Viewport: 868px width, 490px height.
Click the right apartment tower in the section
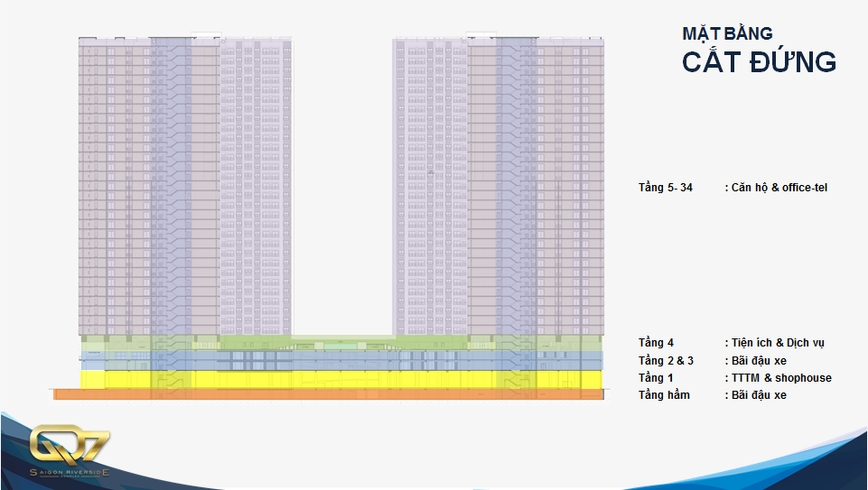tap(498, 180)
